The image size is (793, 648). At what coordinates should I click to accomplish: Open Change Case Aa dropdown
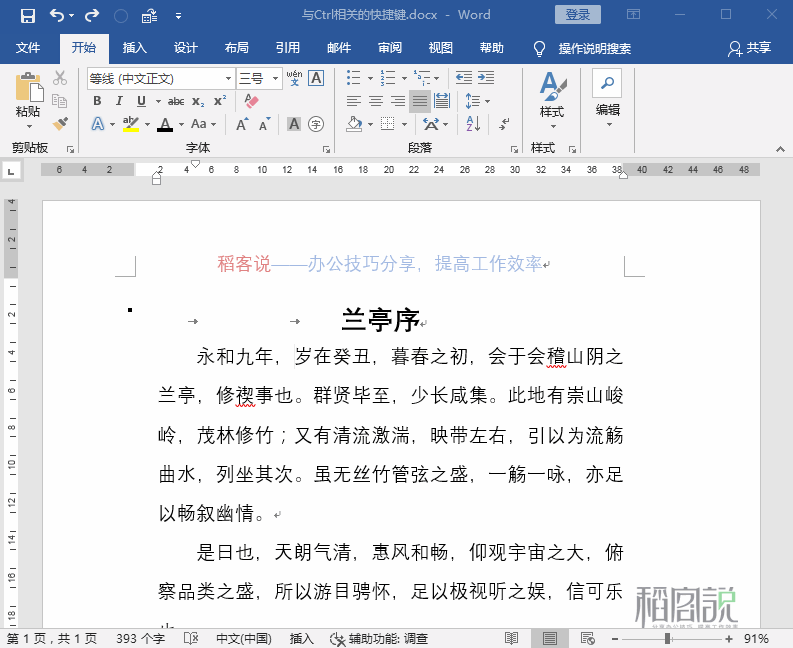(x=203, y=124)
